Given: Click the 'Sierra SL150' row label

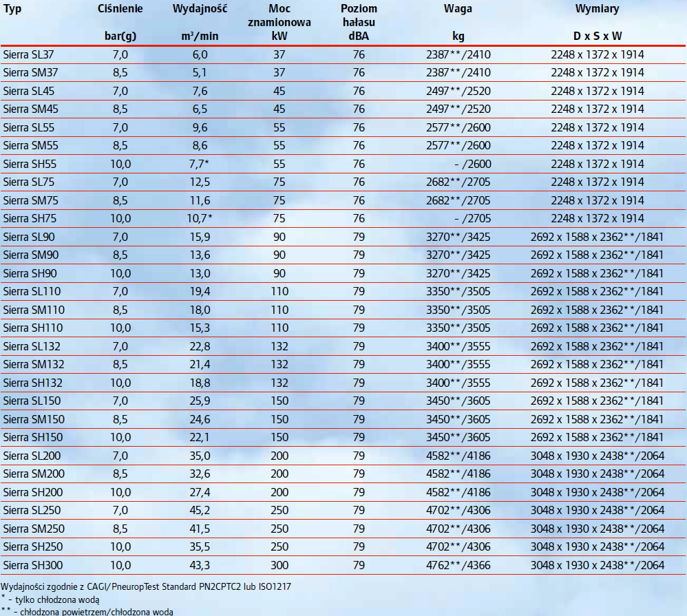Looking at the screenshot, I should 32,401.
